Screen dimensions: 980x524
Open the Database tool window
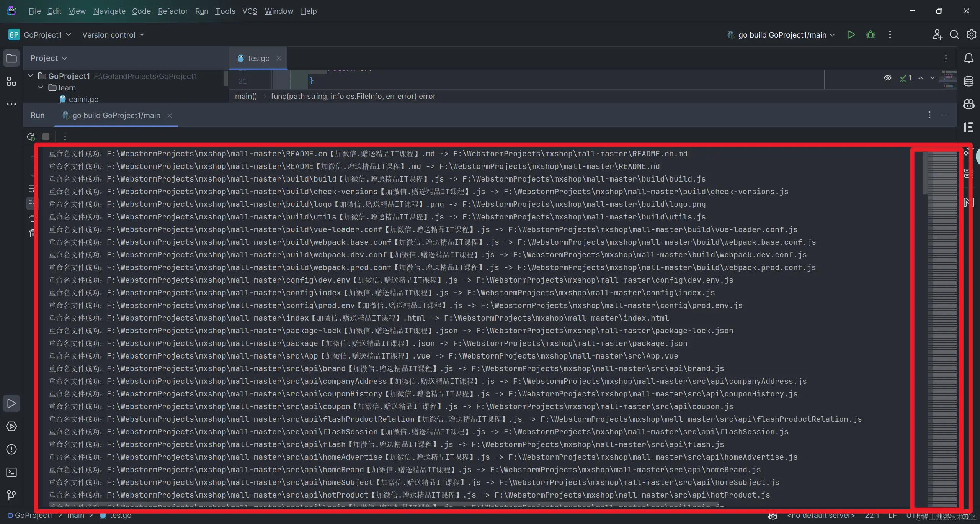click(969, 81)
